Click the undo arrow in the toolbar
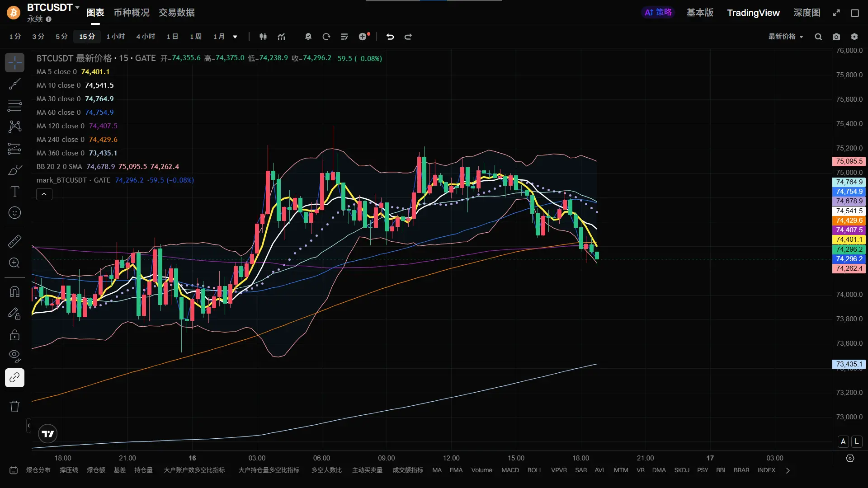Viewport: 868px width, 488px height. point(390,37)
